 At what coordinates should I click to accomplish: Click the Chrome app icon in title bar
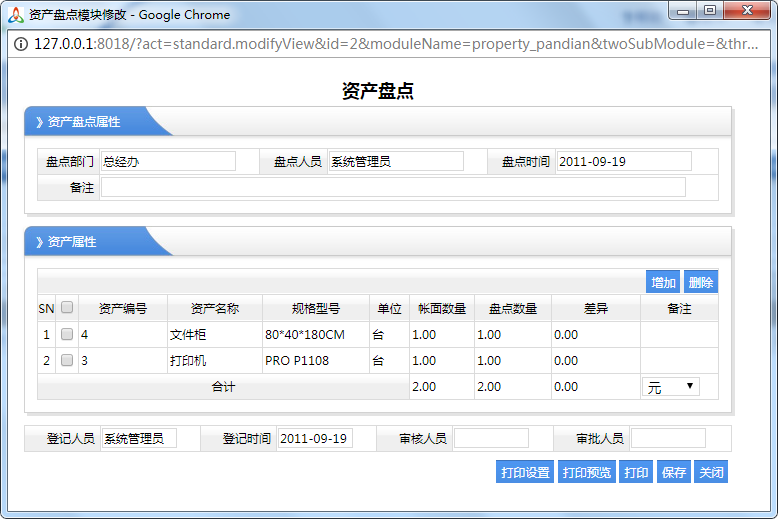(16, 14)
